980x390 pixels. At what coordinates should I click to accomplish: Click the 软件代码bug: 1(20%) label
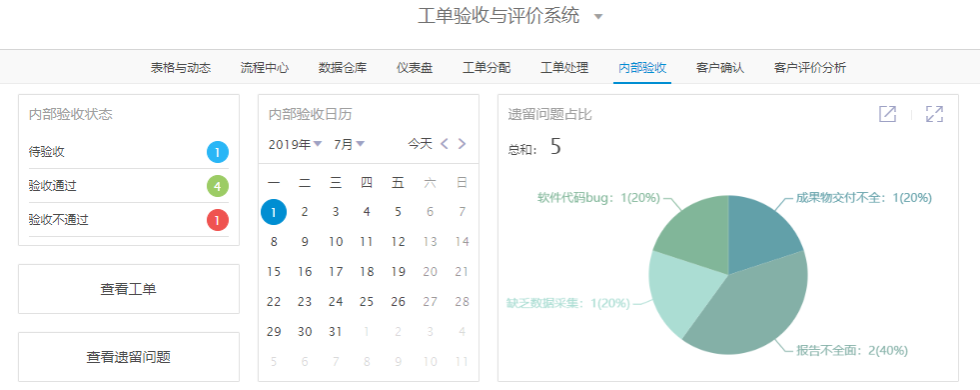pos(598,198)
